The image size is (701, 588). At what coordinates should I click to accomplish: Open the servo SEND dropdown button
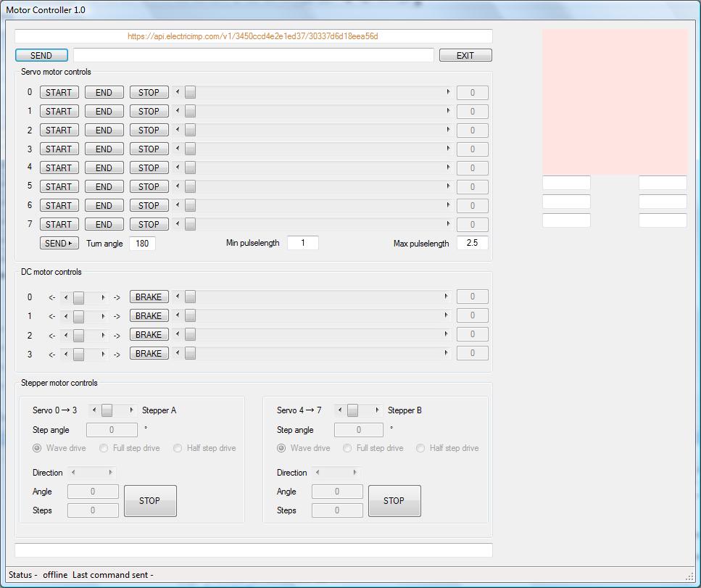pyautogui.click(x=59, y=243)
